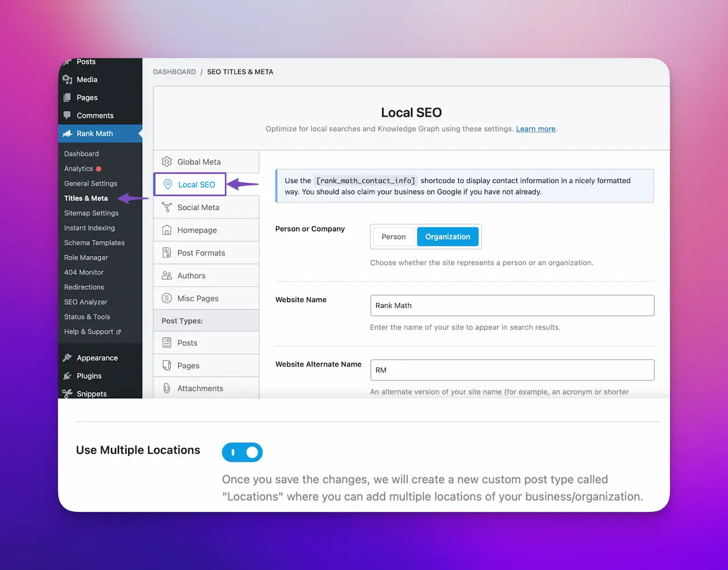Screen dimensions: 728x570
Task: Click the Post Formats document icon
Action: (x=167, y=253)
